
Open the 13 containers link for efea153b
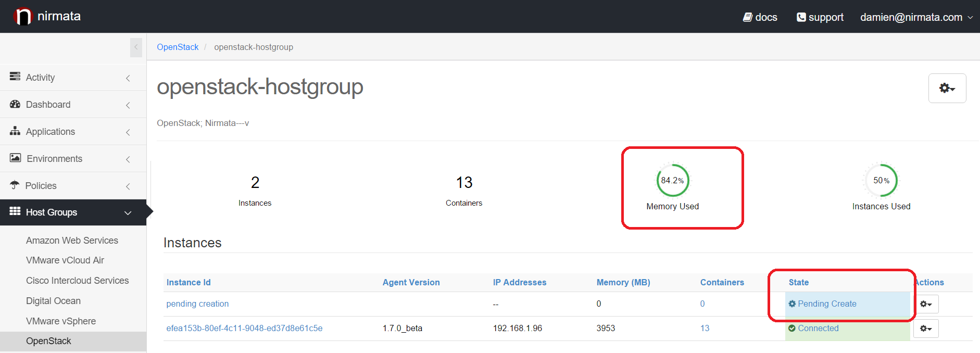[705, 328]
